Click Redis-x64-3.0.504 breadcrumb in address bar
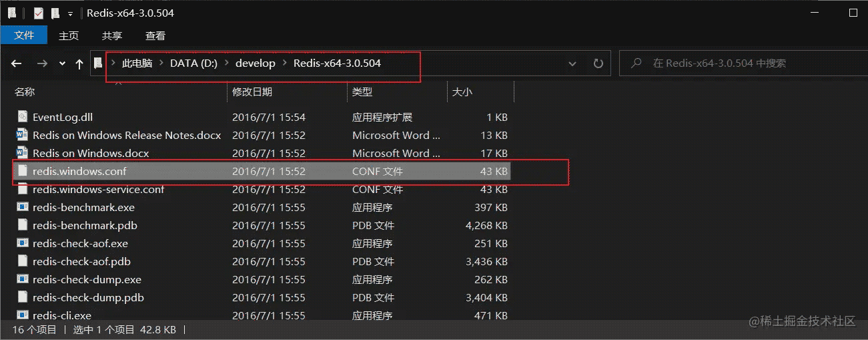 click(x=337, y=63)
